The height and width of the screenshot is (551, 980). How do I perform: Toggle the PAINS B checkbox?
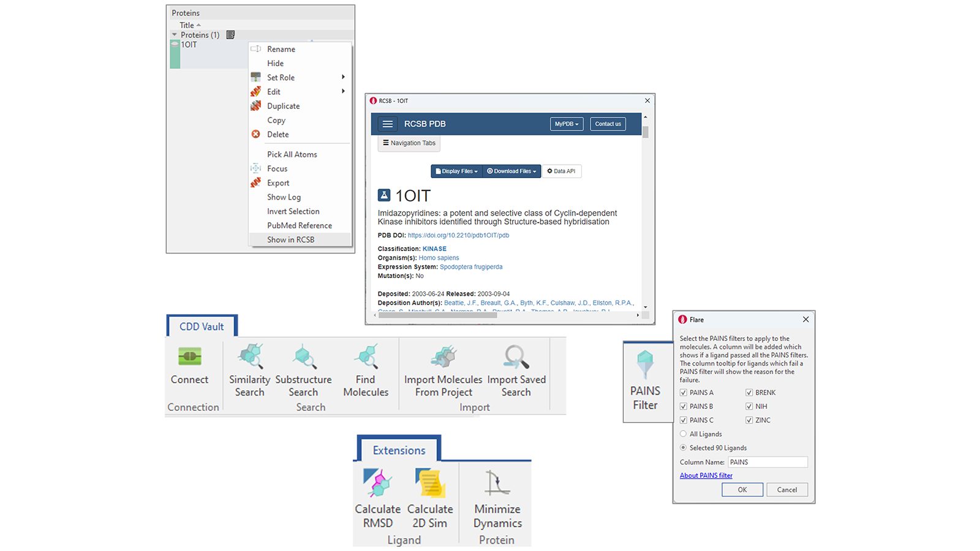coord(684,407)
